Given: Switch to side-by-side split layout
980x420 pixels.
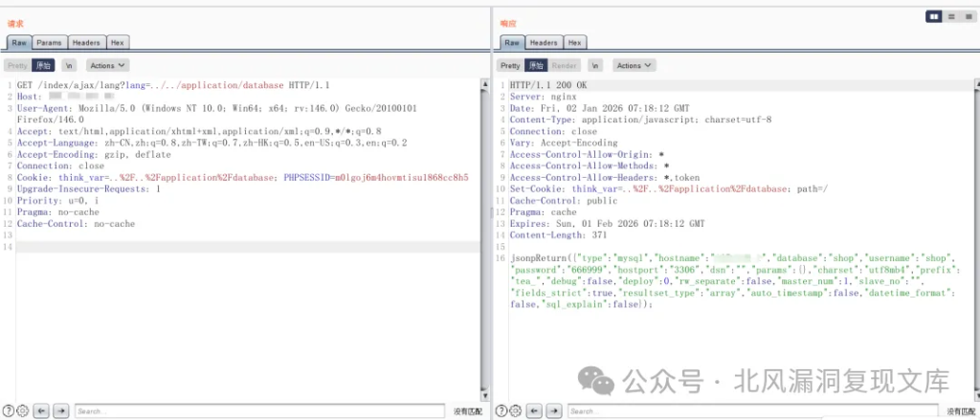Looking at the screenshot, I should (933, 16).
